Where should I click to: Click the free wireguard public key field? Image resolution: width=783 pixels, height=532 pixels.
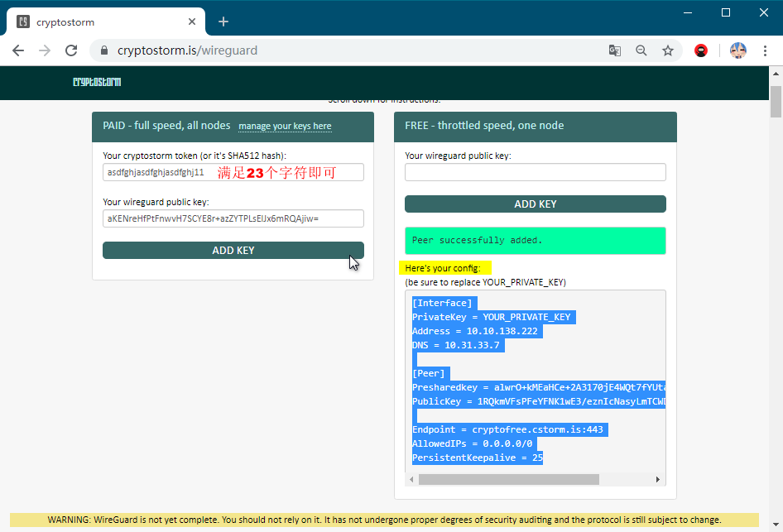(x=536, y=172)
